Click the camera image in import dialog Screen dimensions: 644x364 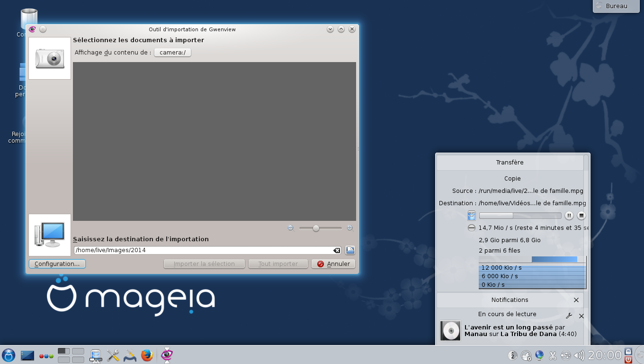(x=50, y=58)
